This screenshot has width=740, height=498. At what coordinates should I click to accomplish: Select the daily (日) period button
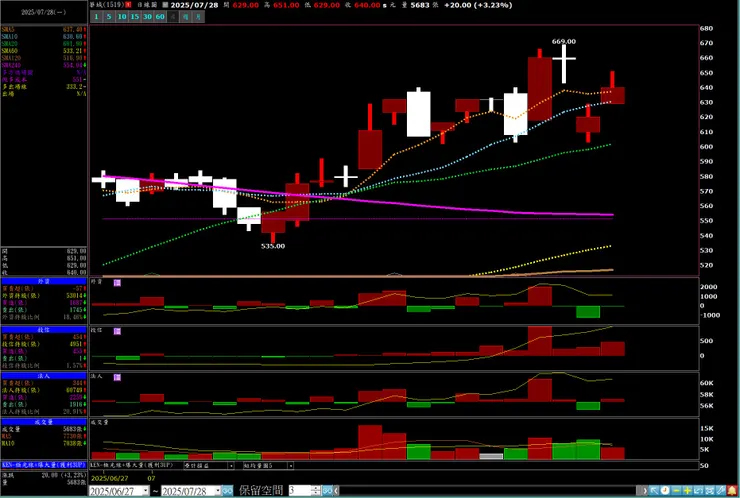pyautogui.click(x=173, y=17)
